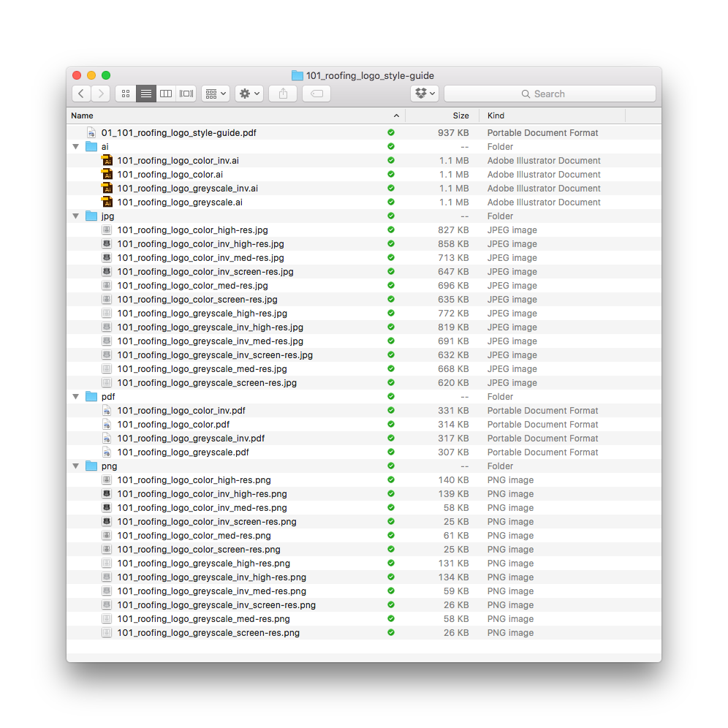Select the pdf folder icon

91,396
